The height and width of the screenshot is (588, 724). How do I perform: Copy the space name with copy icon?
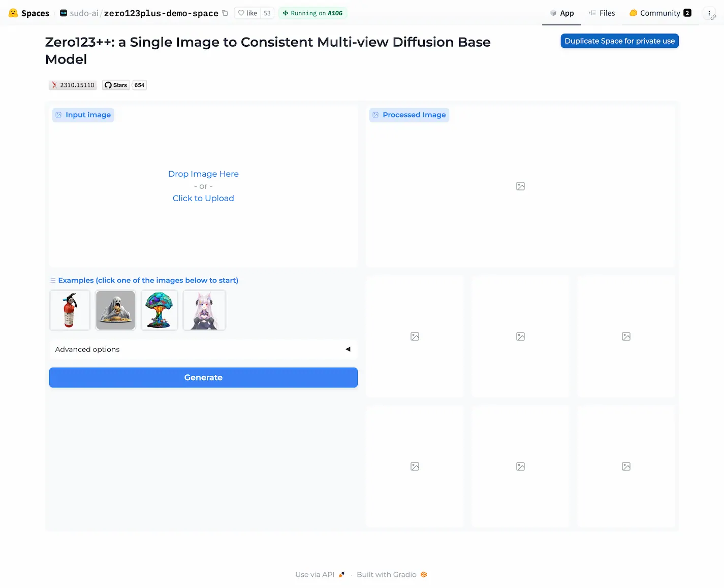(x=225, y=13)
